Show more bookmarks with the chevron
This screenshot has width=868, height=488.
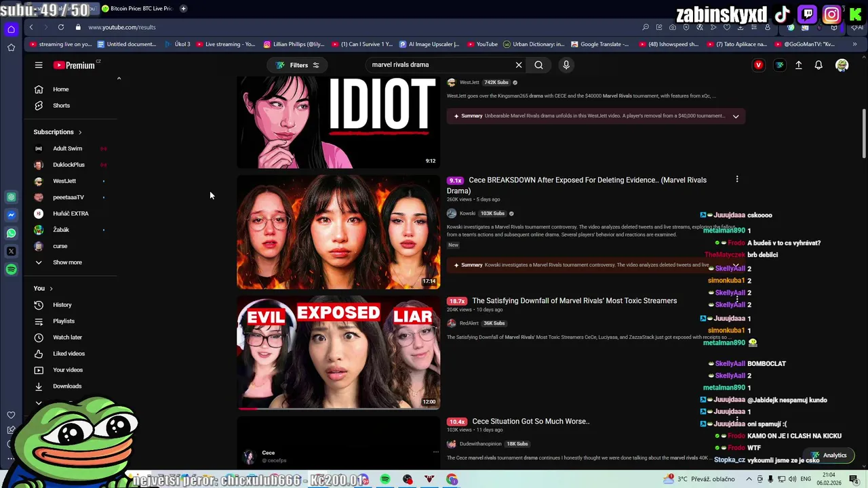[854, 44]
